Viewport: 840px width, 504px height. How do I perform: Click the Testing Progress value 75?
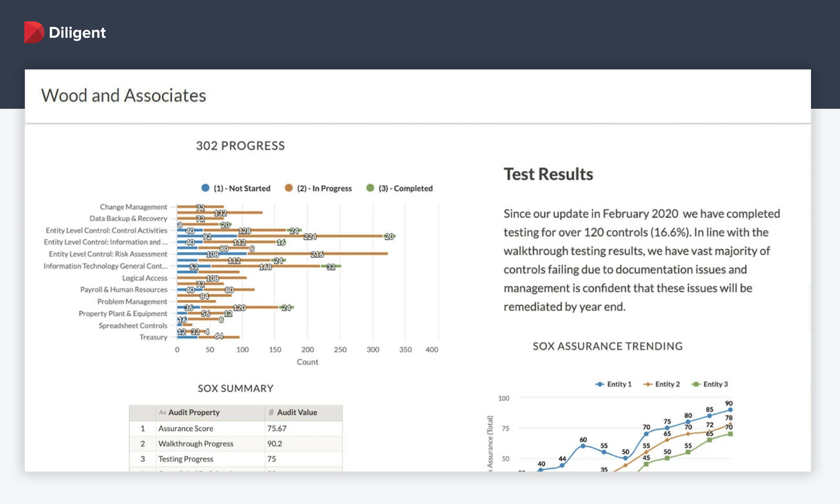pos(272,459)
